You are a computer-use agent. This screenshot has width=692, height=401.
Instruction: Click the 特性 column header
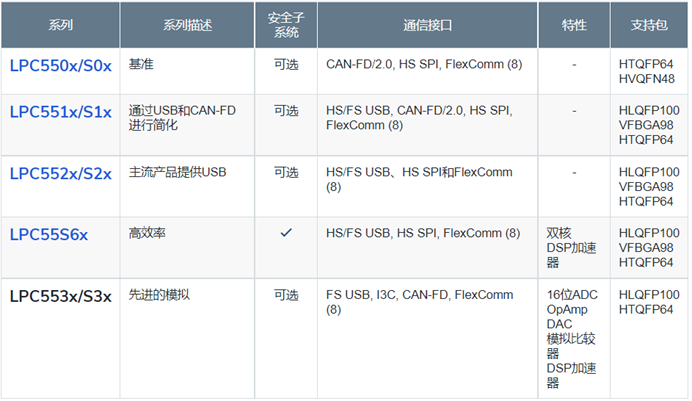(574, 24)
